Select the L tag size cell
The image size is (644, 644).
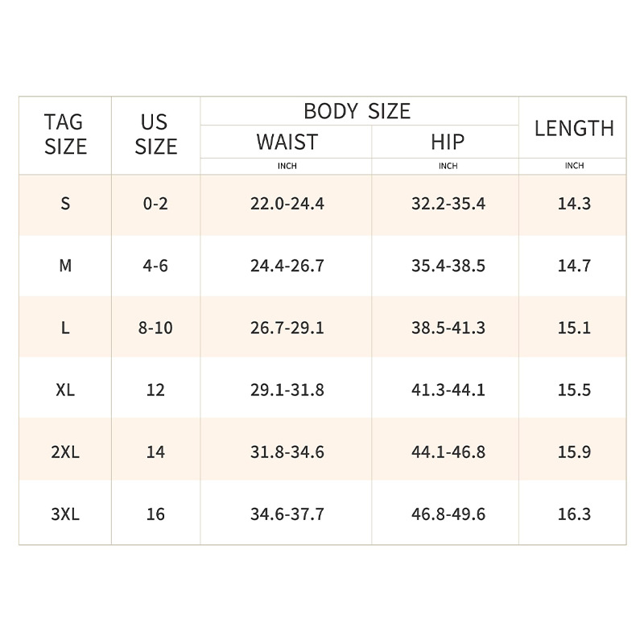tap(65, 328)
